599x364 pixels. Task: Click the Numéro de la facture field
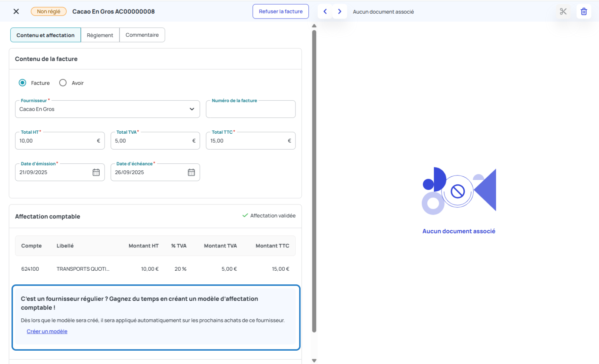251,110
